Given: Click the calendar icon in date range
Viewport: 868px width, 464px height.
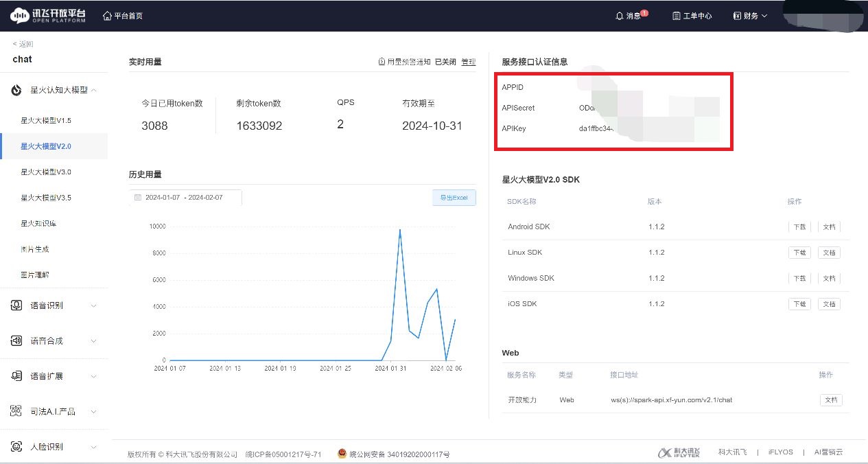Looking at the screenshot, I should 138,198.
